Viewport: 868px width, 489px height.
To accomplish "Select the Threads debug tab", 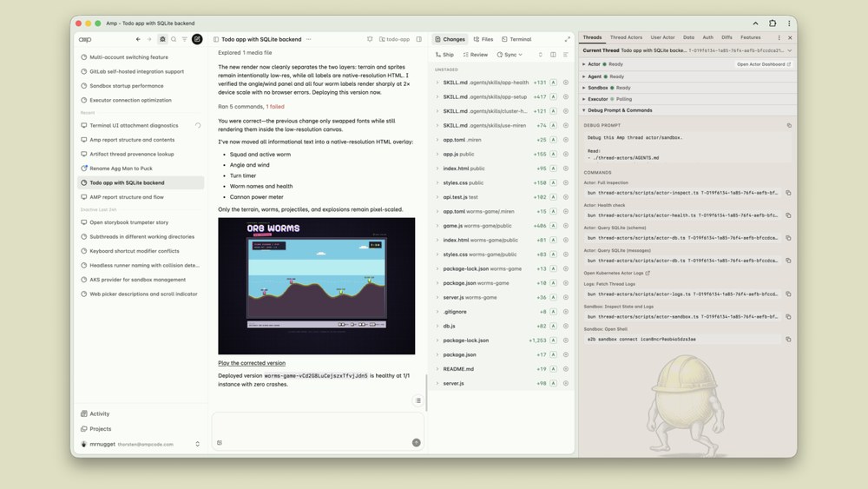I will pyautogui.click(x=592, y=37).
